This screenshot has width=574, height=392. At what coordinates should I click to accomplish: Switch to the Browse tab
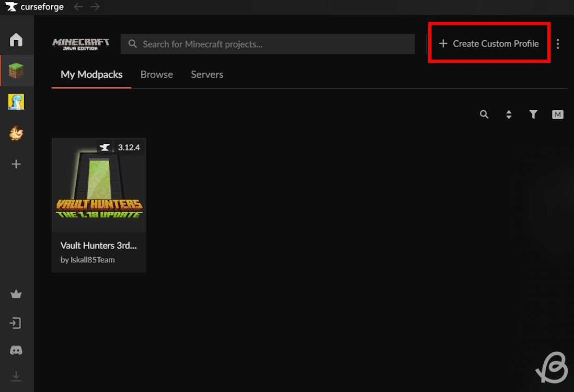tap(156, 74)
